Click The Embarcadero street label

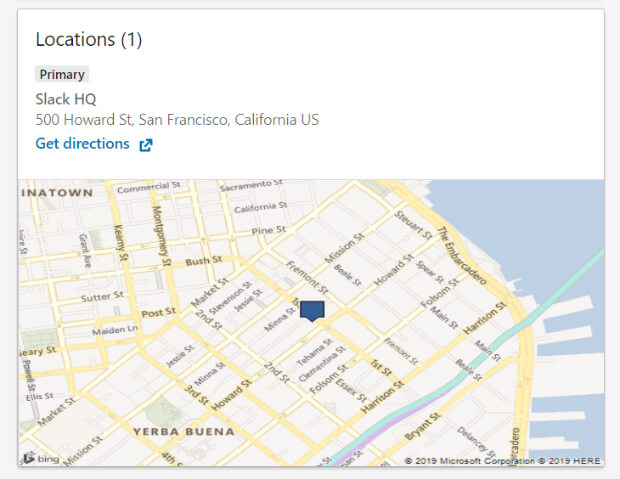click(x=461, y=256)
